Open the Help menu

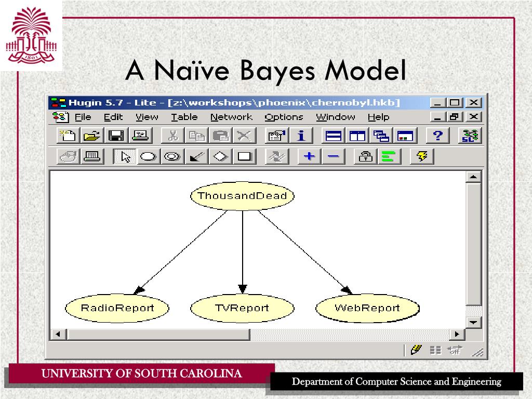(x=378, y=117)
